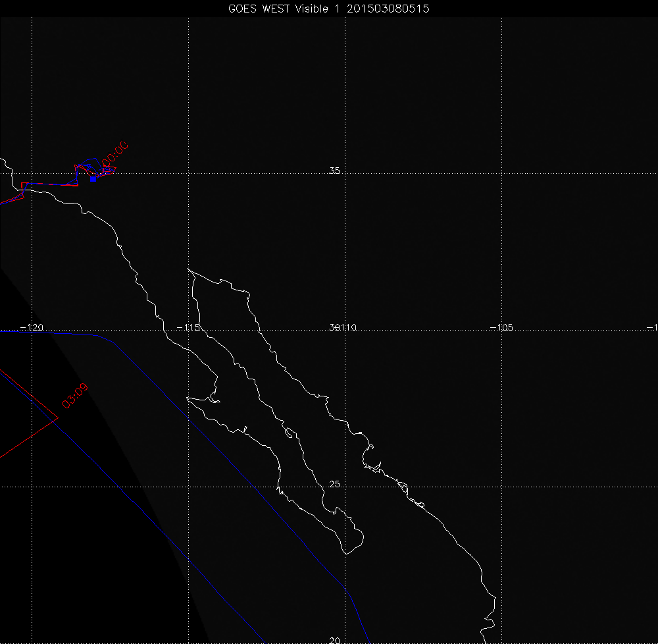Click the grid intersection at 35 and -120
The image size is (658, 644).
tap(32, 174)
